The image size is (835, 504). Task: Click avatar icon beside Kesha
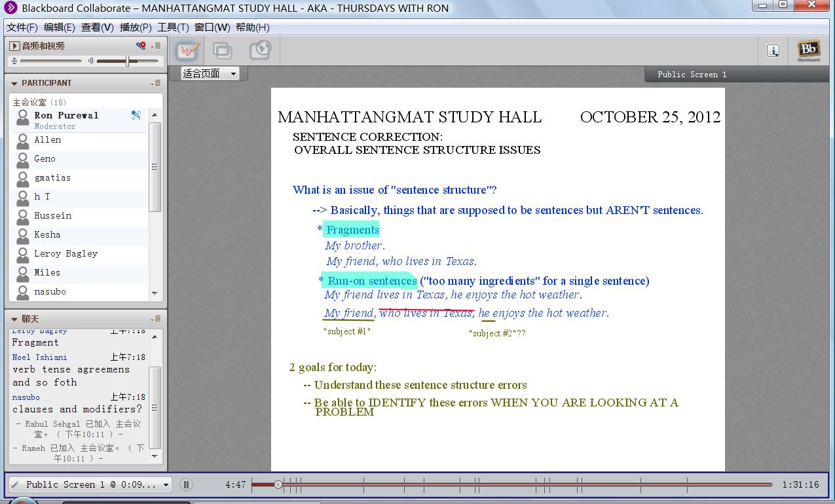(22, 236)
